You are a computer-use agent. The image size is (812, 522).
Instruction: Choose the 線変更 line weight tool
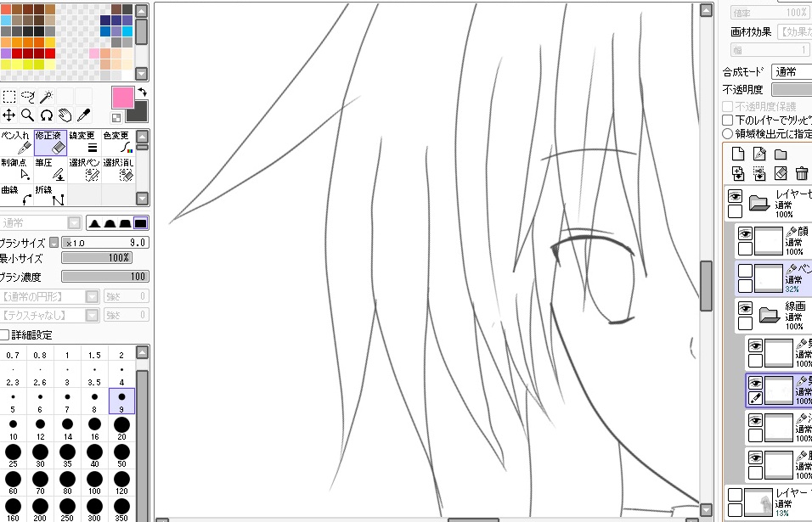click(x=84, y=143)
